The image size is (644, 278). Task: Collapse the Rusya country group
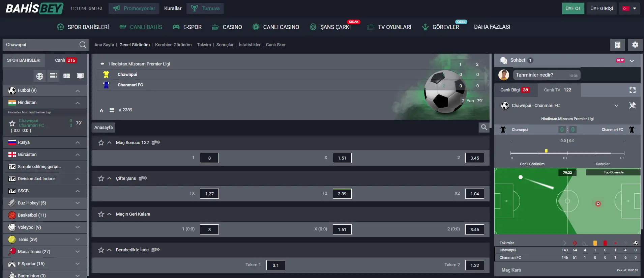click(x=78, y=143)
